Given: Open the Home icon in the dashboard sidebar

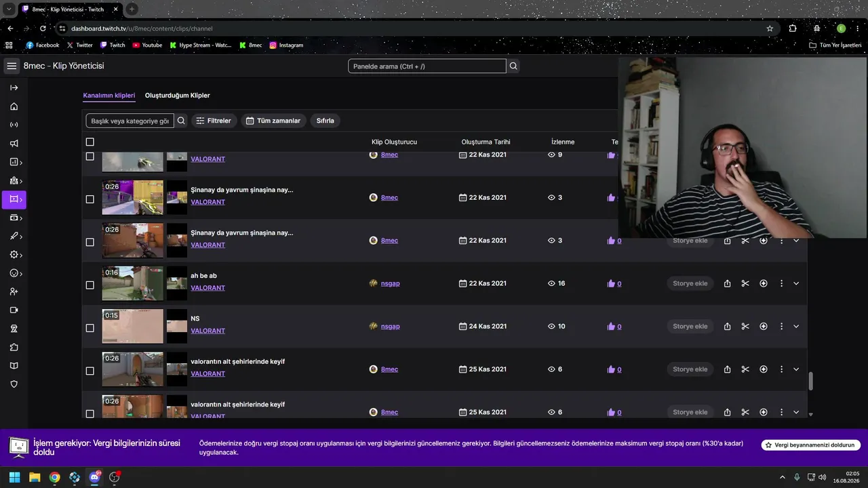Looking at the screenshot, I should (14, 106).
